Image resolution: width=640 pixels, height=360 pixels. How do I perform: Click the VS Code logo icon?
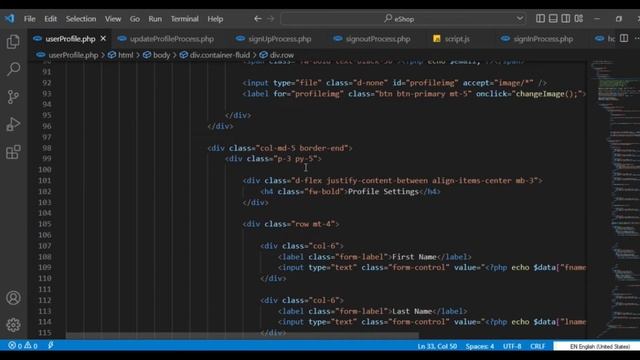pos(9,18)
